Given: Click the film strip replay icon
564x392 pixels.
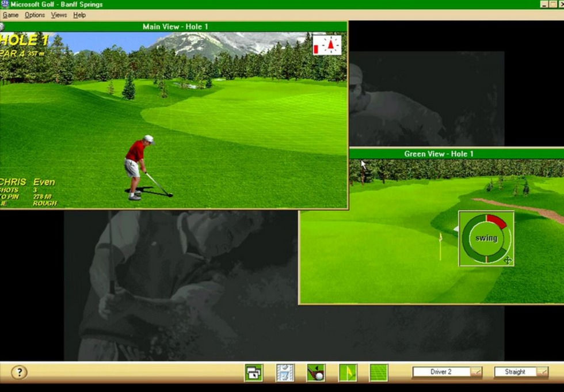Looking at the screenshot, I should tap(285, 372).
